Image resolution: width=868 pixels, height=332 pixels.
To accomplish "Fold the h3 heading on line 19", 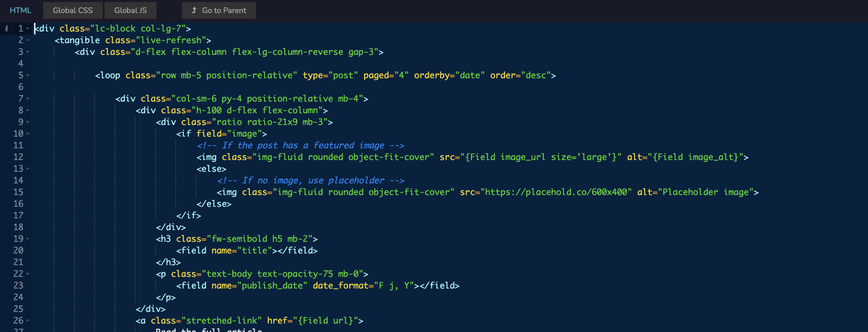I will point(28,239).
